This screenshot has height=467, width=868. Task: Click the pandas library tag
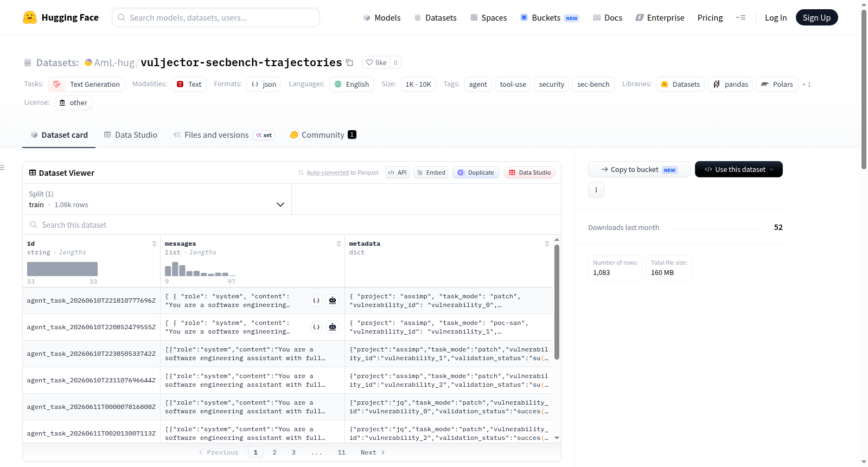coord(730,84)
